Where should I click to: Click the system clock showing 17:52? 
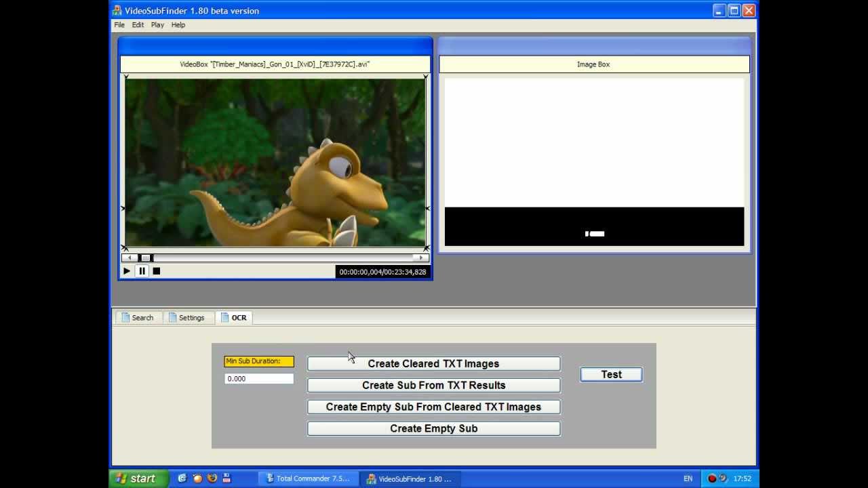point(743,479)
